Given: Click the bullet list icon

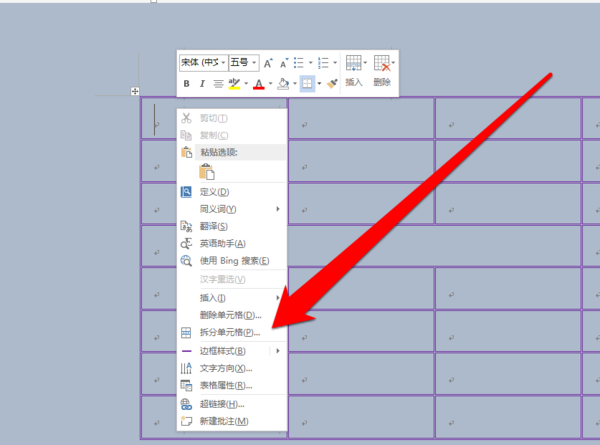Looking at the screenshot, I should click(x=299, y=63).
